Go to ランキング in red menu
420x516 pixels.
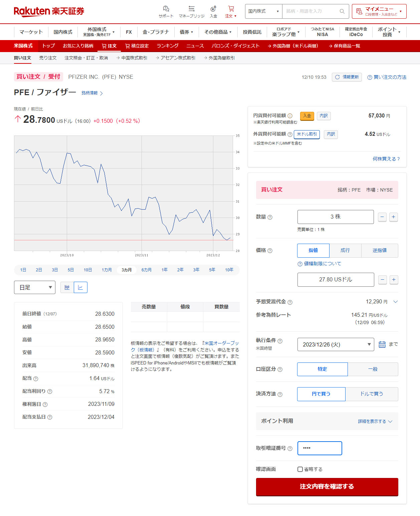tap(167, 46)
